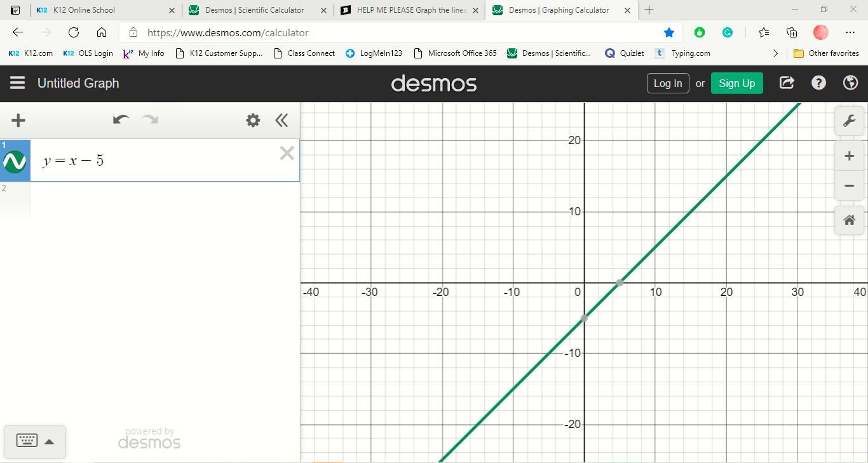Viewport: 868px width, 463px height.
Task: Open the Desmos help menu
Action: (818, 83)
